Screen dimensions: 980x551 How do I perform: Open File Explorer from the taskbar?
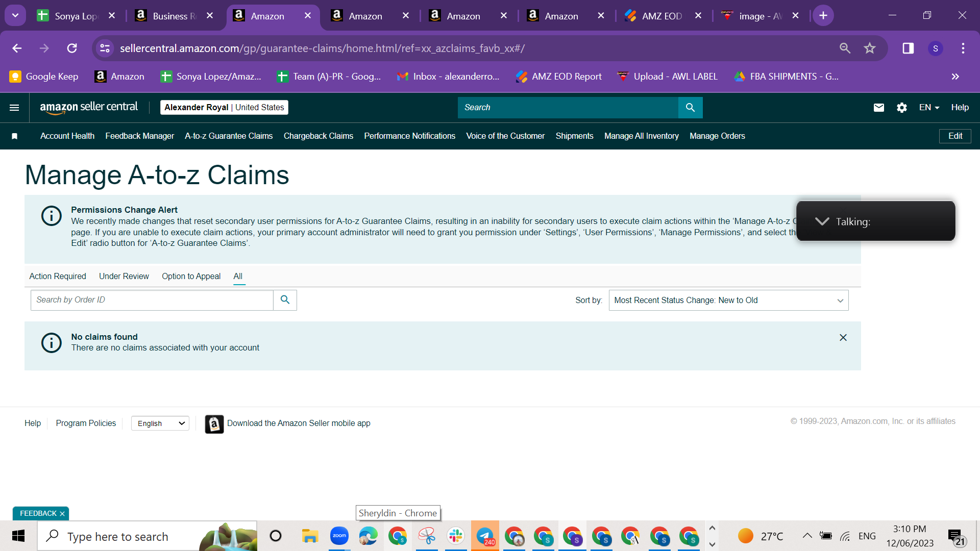310,536
